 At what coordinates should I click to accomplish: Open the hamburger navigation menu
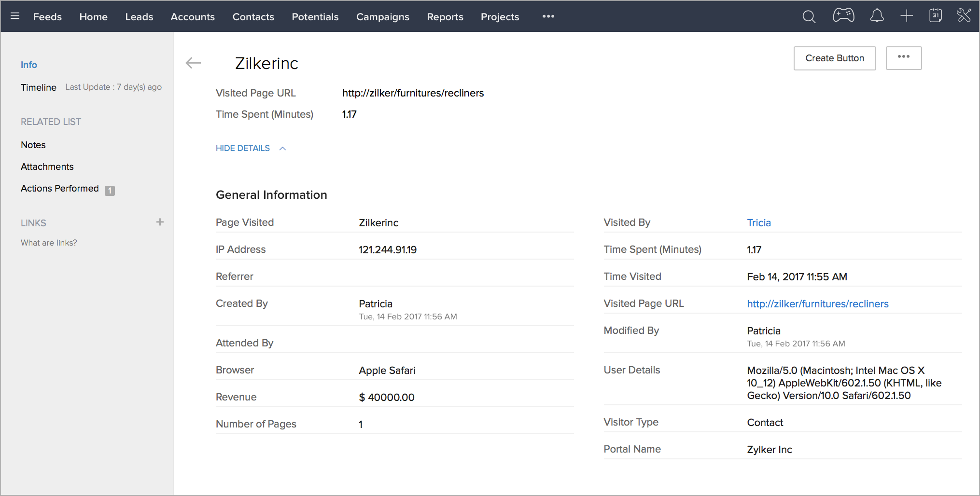coord(15,16)
